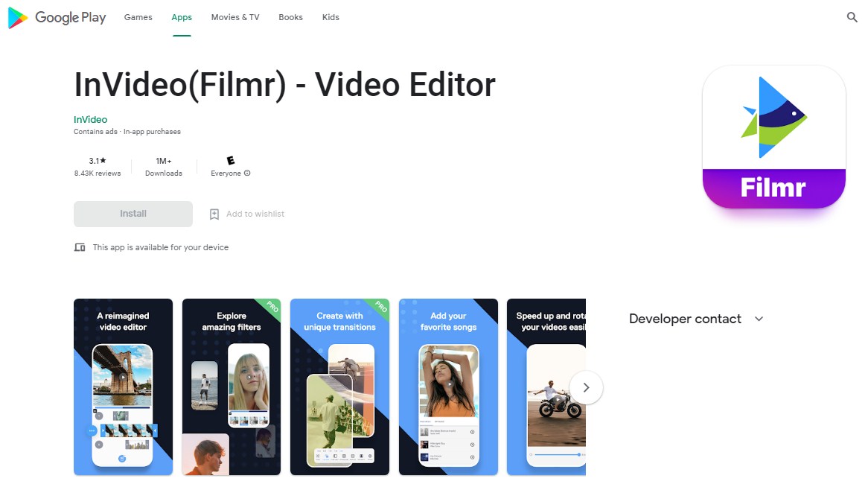Click the device availability icon
This screenshot has height=493, width=868.
80,247
